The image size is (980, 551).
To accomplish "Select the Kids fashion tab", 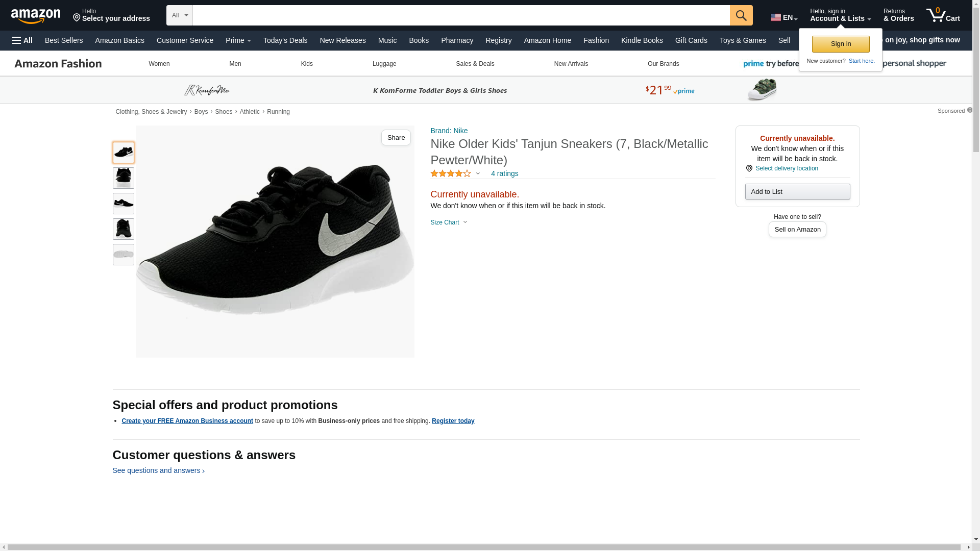I will point(307,64).
